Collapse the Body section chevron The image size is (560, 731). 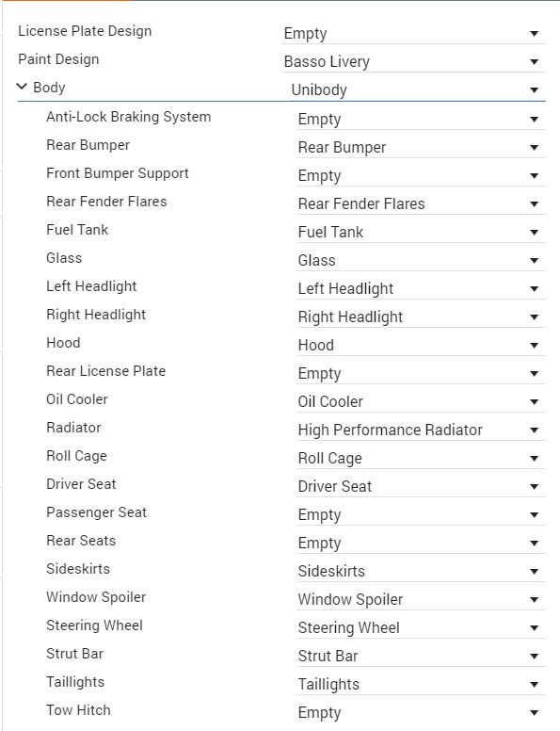pos(22,87)
